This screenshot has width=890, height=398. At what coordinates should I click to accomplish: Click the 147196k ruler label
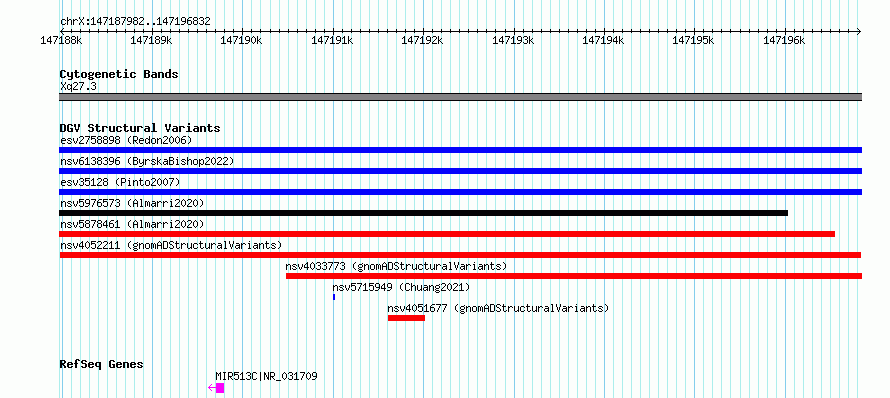pos(785,40)
